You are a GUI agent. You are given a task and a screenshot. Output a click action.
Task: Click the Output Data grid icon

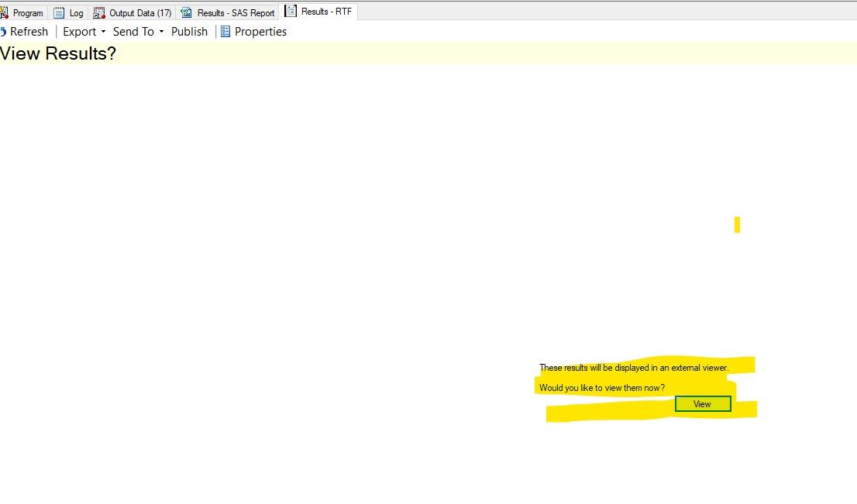point(98,12)
